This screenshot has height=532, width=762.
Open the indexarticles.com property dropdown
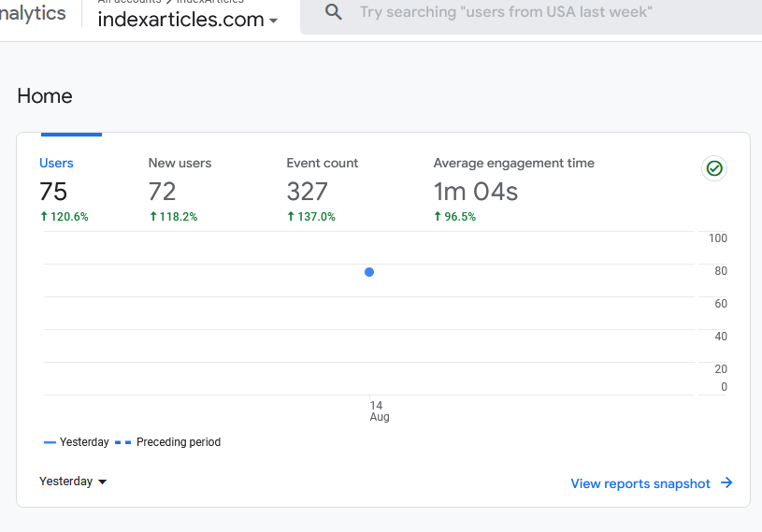point(188,20)
